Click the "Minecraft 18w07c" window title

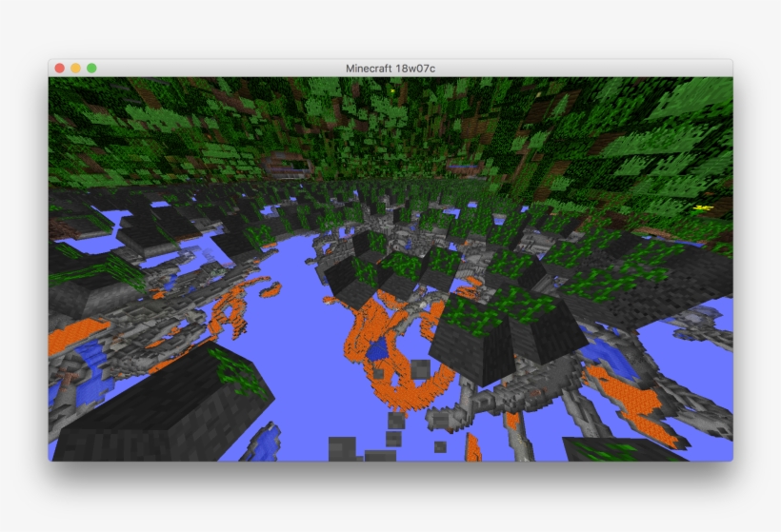click(x=390, y=68)
